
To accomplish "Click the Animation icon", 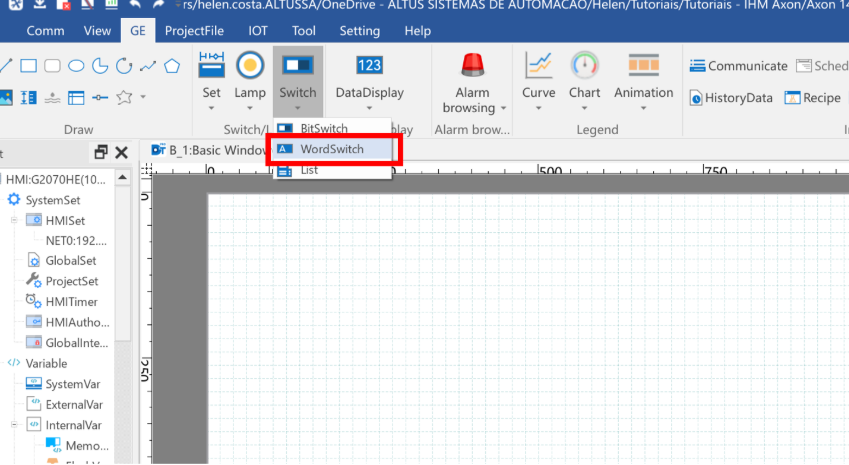I will pos(643,65).
